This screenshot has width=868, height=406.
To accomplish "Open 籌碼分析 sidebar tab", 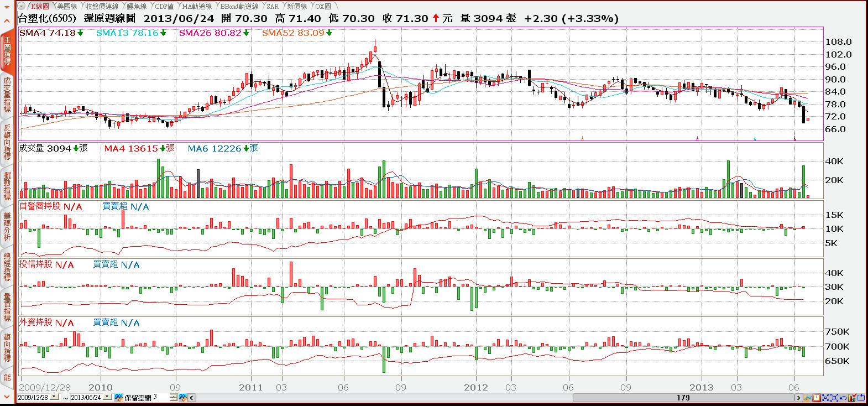I will (x=7, y=226).
